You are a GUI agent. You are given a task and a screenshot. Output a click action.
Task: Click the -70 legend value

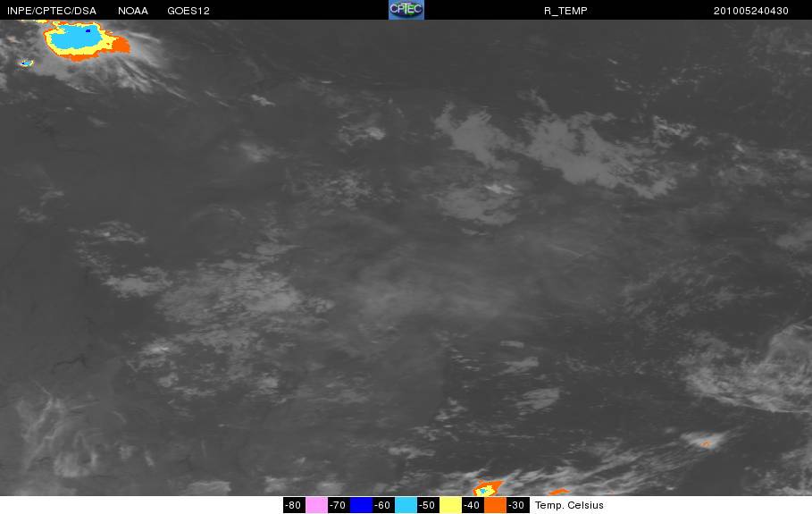339,505
